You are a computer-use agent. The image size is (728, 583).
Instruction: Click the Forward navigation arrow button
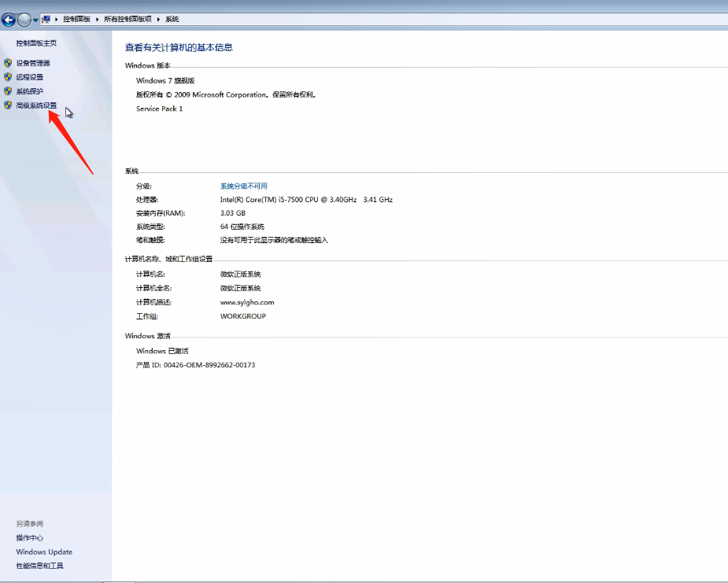point(24,20)
